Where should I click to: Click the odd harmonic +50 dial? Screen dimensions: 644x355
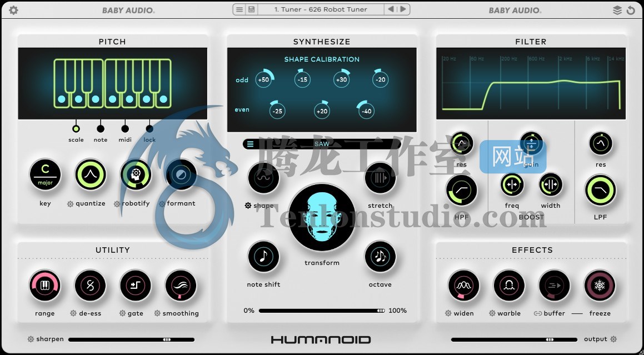263,79
